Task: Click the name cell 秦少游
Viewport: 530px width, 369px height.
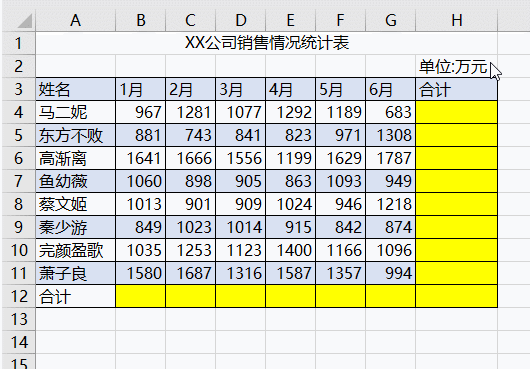Action: point(75,227)
